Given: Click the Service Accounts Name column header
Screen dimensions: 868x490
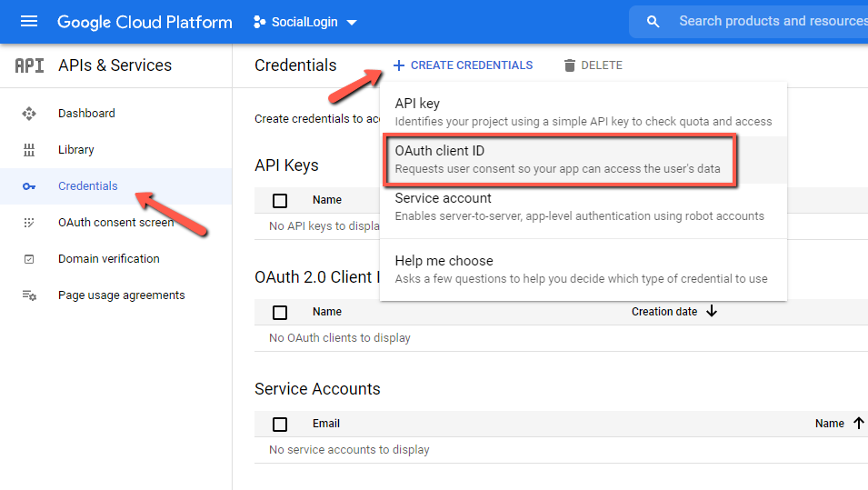Looking at the screenshot, I should coord(829,424).
